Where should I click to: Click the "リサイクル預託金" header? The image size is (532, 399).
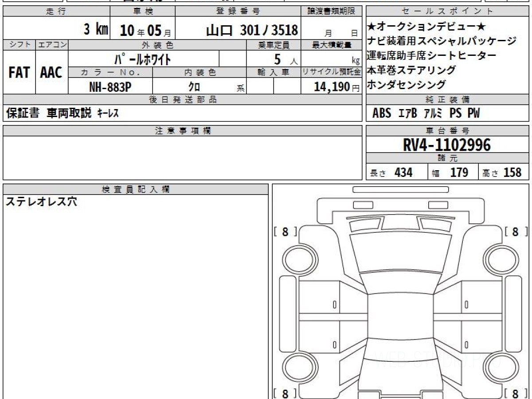point(332,72)
